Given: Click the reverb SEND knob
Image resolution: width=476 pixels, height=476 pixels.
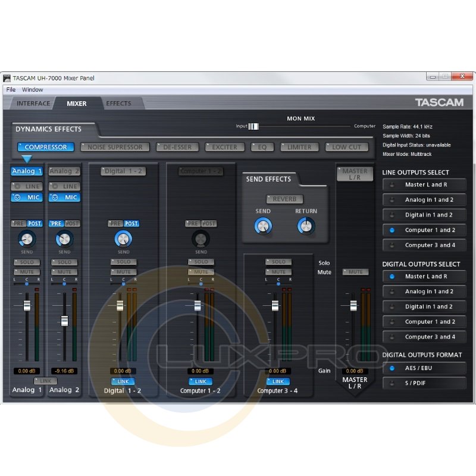Looking at the screenshot, I should (x=263, y=226).
